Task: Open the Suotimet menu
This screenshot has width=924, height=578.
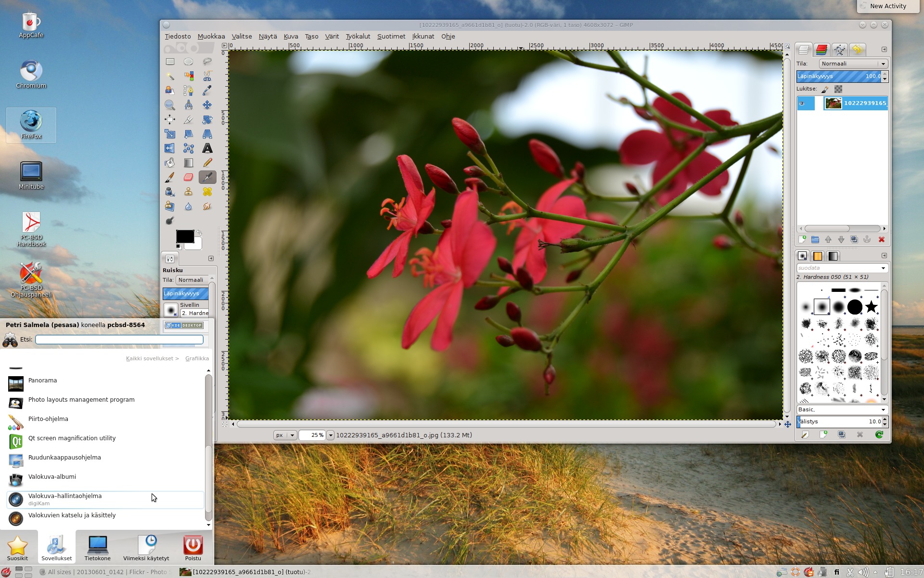Action: (x=391, y=36)
